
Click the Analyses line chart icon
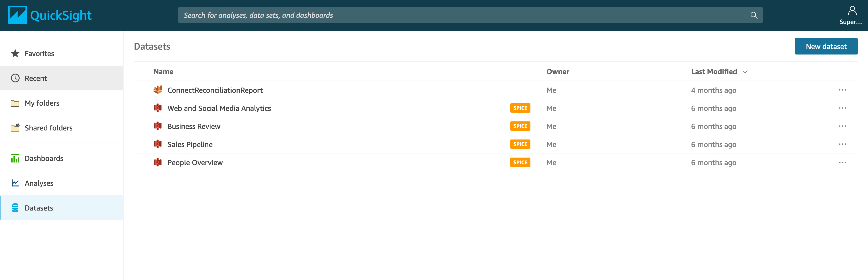pyautogui.click(x=15, y=183)
